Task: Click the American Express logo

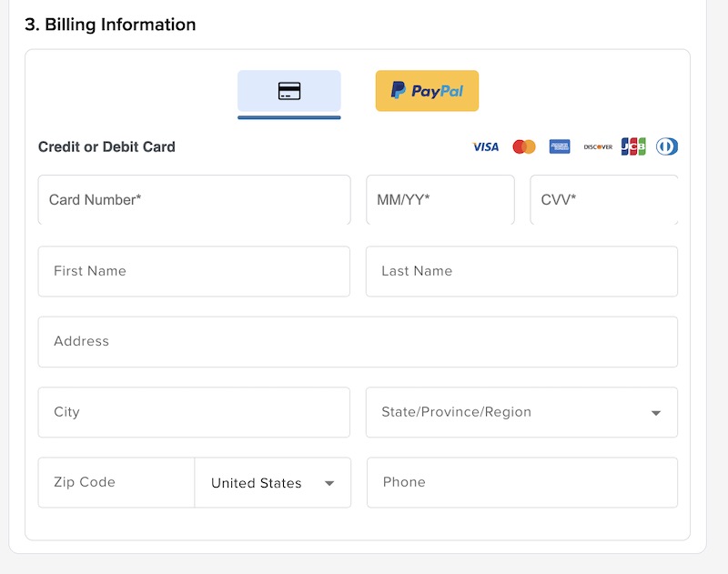Action: [560, 146]
